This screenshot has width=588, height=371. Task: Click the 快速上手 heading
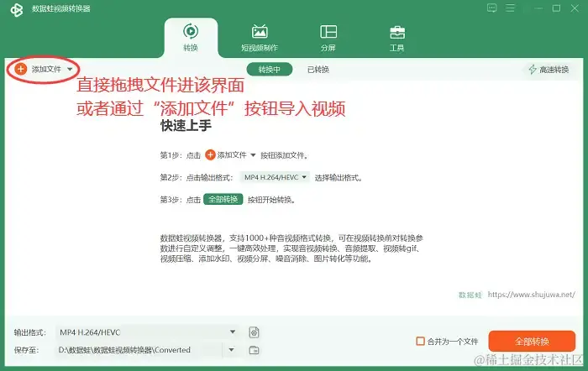click(186, 126)
